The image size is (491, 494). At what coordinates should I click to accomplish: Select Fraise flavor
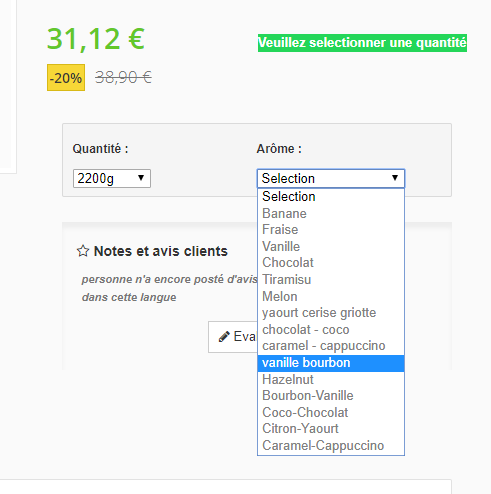(331, 230)
